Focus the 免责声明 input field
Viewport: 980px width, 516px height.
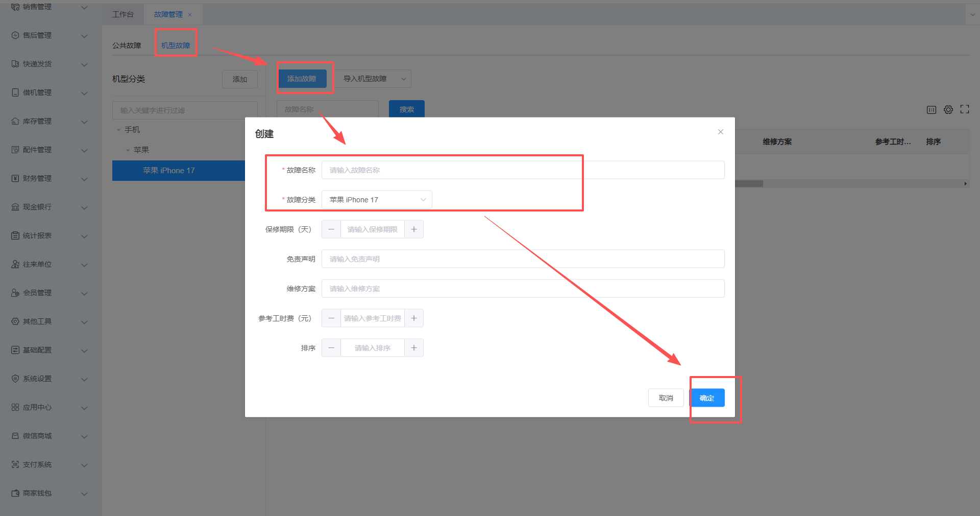pos(523,259)
